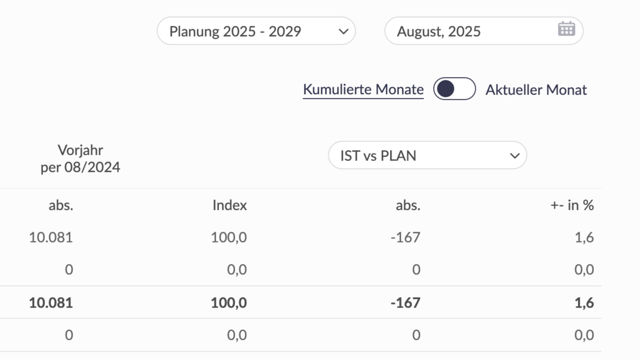This screenshot has width=640, height=360.
Task: Expand the Planung 2025 - 2029 chevron
Action: [343, 31]
